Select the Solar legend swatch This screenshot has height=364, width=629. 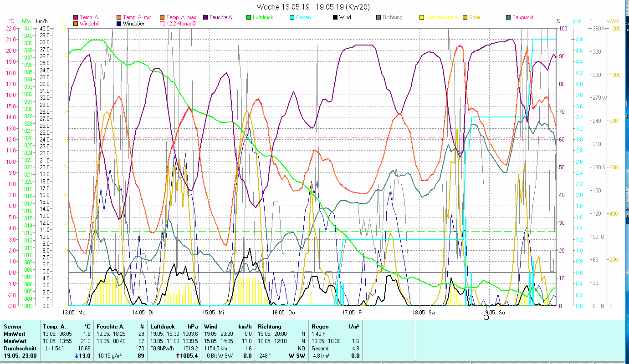465,17
